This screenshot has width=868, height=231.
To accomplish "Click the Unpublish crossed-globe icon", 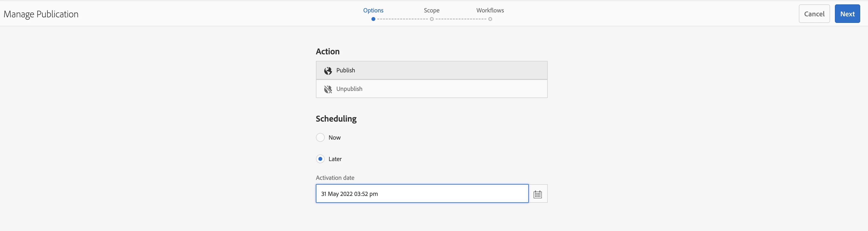I will click(328, 89).
